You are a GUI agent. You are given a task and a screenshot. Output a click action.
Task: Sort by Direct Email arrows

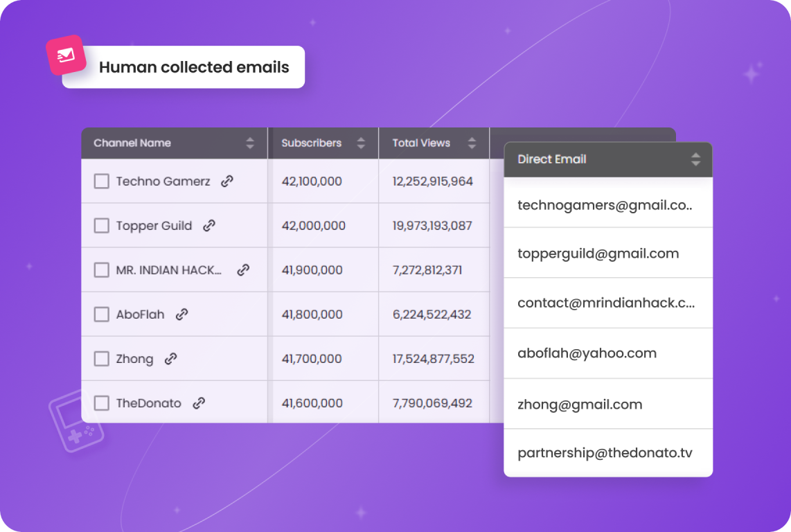coord(695,159)
